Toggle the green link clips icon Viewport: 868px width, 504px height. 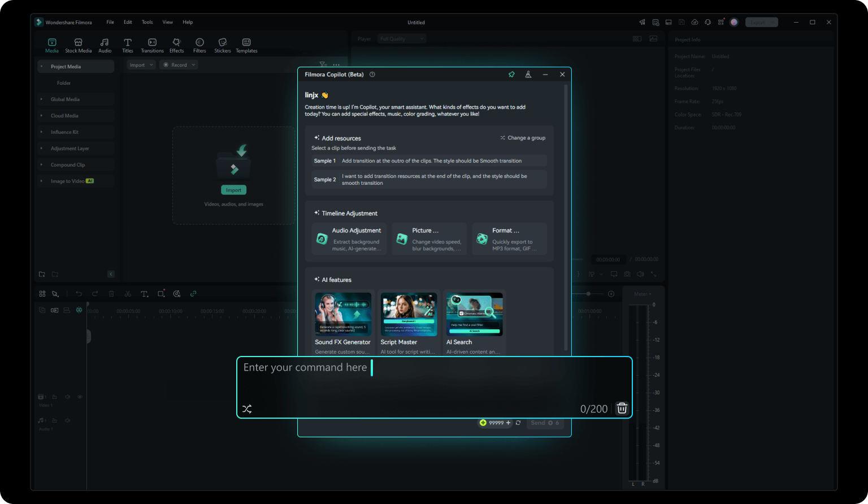pos(193,294)
